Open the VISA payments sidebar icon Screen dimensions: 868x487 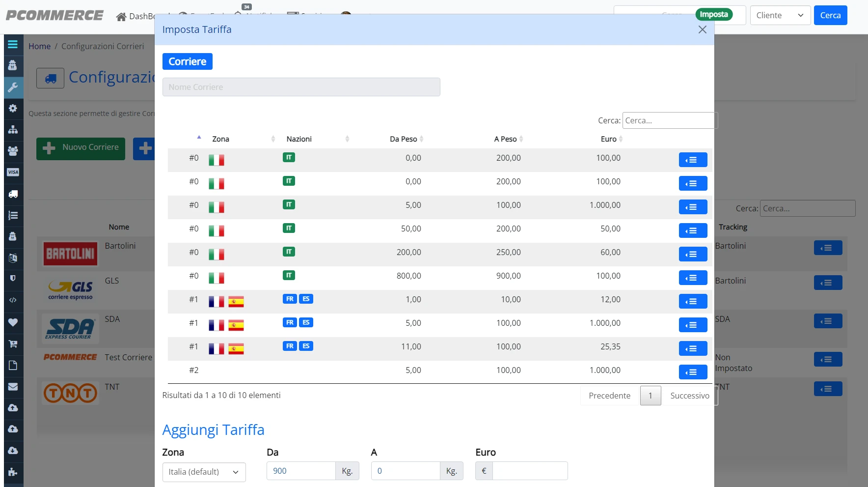pyautogui.click(x=13, y=172)
